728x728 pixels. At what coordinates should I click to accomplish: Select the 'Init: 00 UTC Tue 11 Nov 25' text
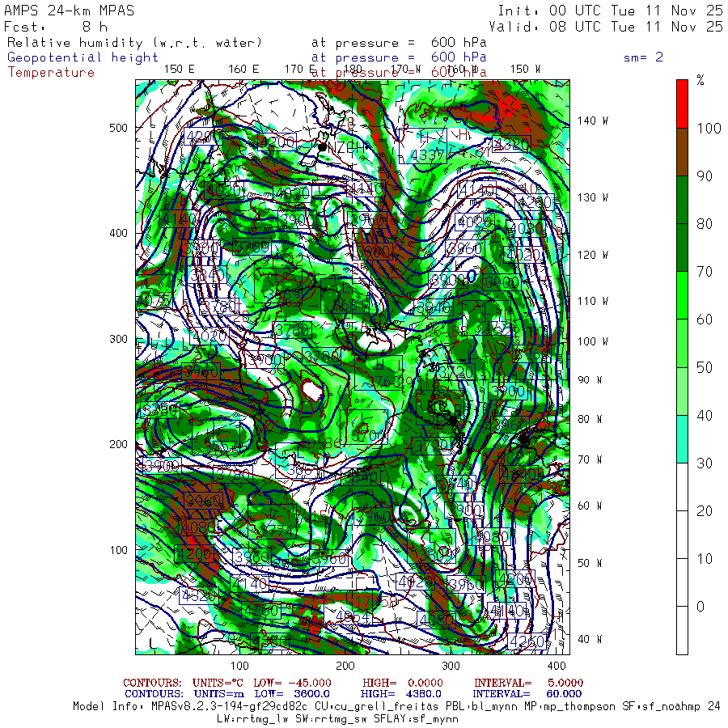pyautogui.click(x=610, y=11)
